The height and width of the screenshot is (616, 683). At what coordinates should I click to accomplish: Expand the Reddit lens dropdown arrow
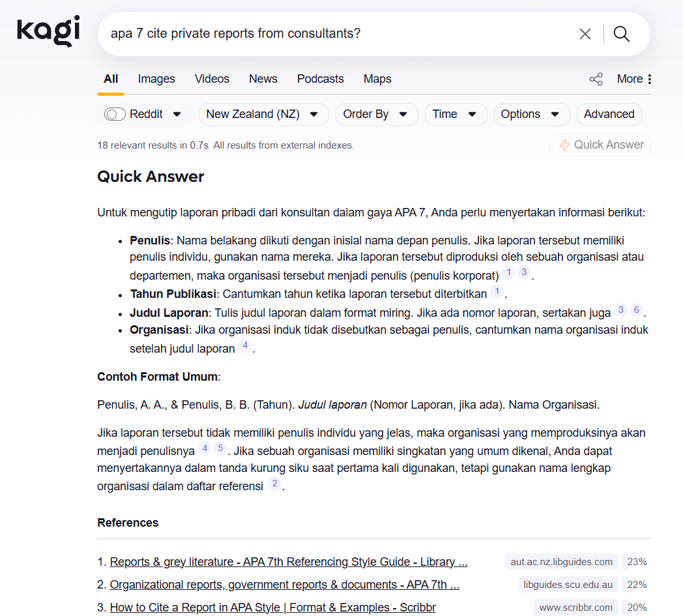(177, 114)
